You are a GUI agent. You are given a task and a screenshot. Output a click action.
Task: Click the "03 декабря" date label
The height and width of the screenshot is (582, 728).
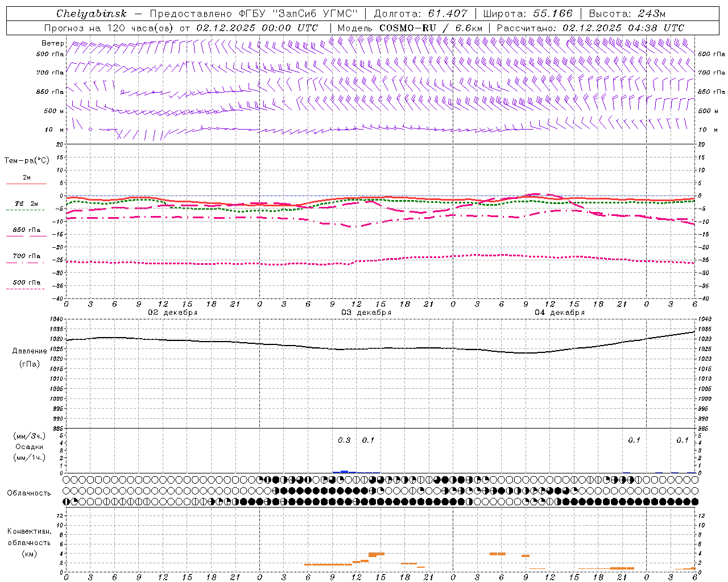pos(366,313)
